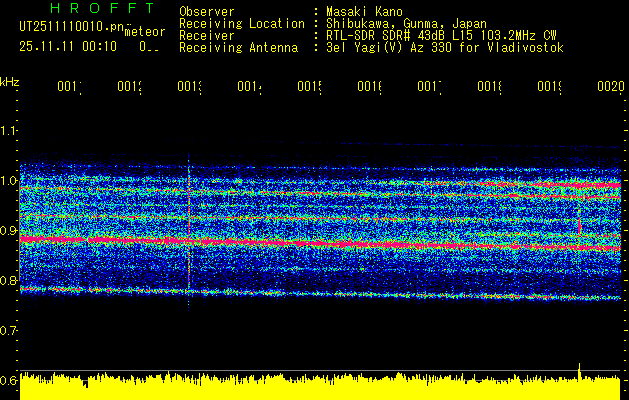The image size is (629, 400).
Task: Click the HROFFT title text
Action: [102, 8]
